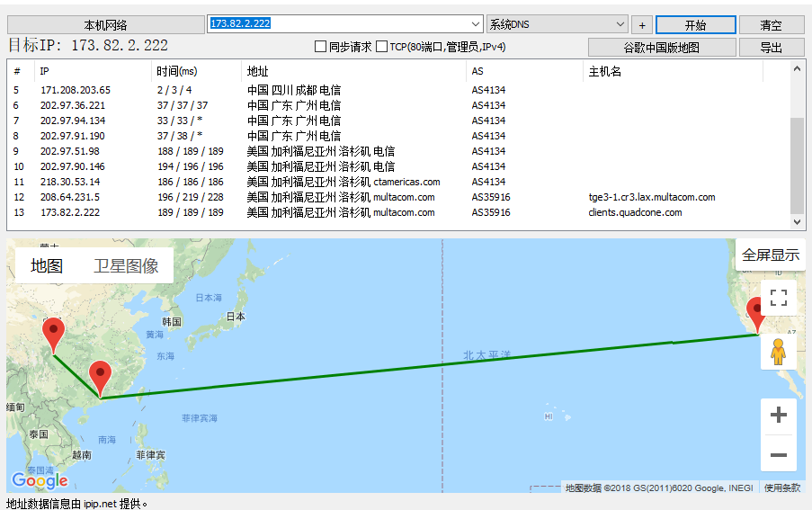Toggle the TCP (80端口) checkbox
Screen dimensions: 812x510
pos(382,47)
